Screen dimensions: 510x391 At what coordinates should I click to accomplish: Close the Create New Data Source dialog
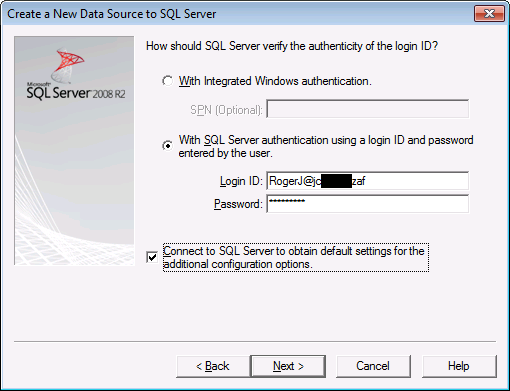[x=489, y=14]
